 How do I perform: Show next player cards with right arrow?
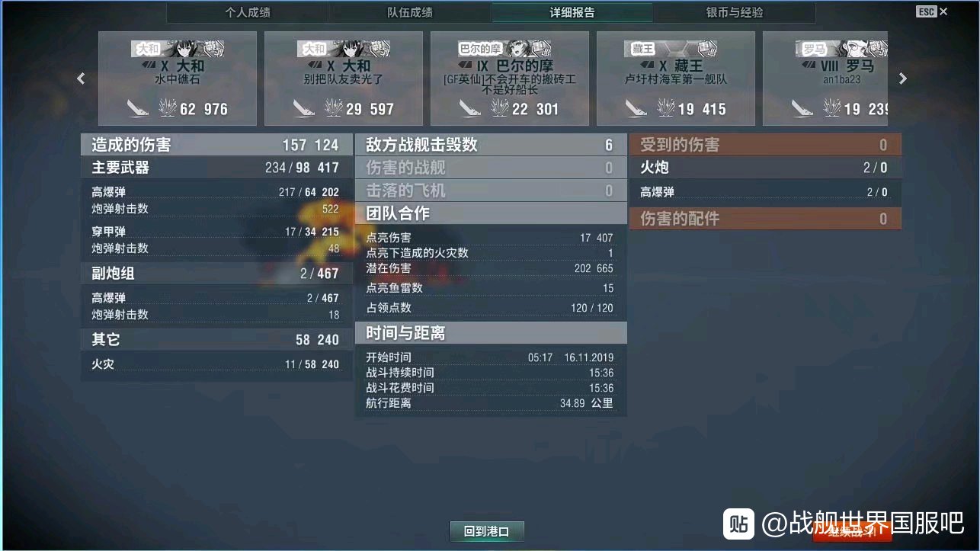click(903, 78)
